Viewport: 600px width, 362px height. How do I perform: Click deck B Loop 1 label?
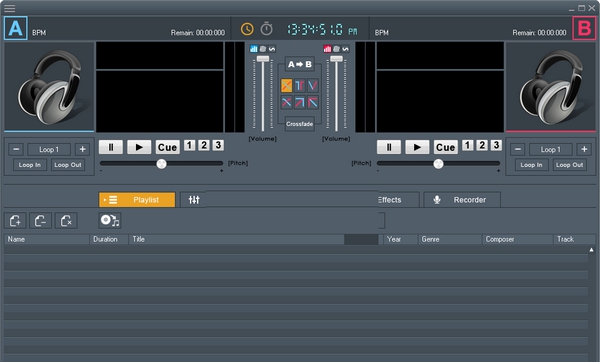[551, 149]
